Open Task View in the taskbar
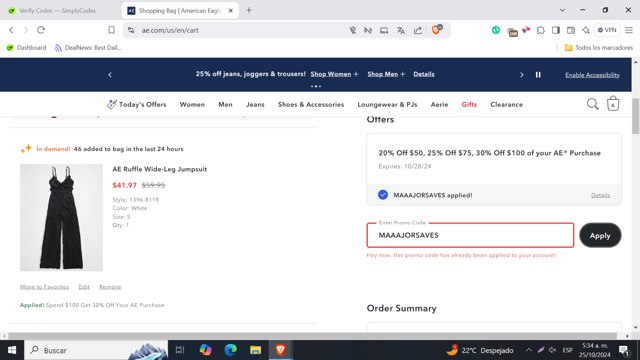 pyautogui.click(x=180, y=350)
